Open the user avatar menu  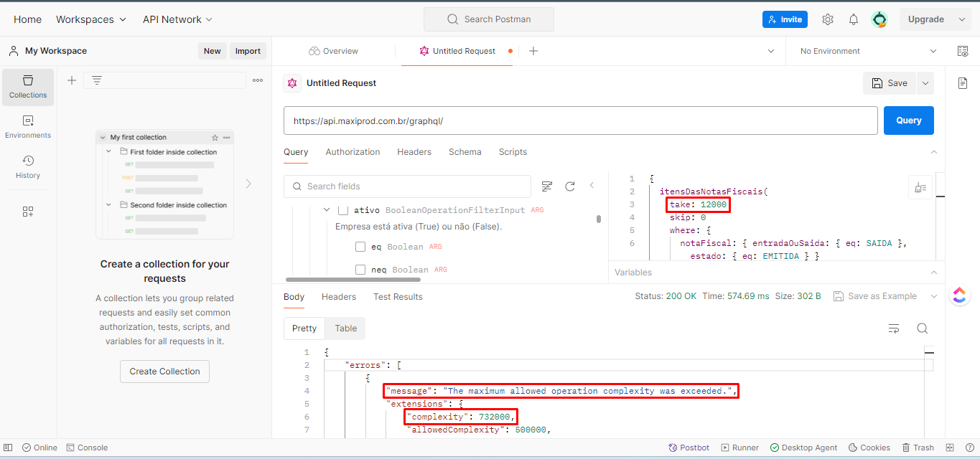click(879, 19)
